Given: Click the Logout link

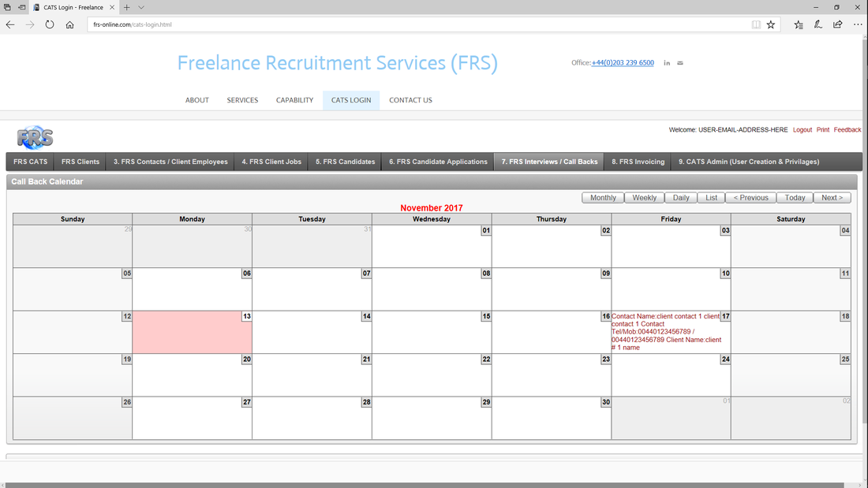Looking at the screenshot, I should [803, 129].
